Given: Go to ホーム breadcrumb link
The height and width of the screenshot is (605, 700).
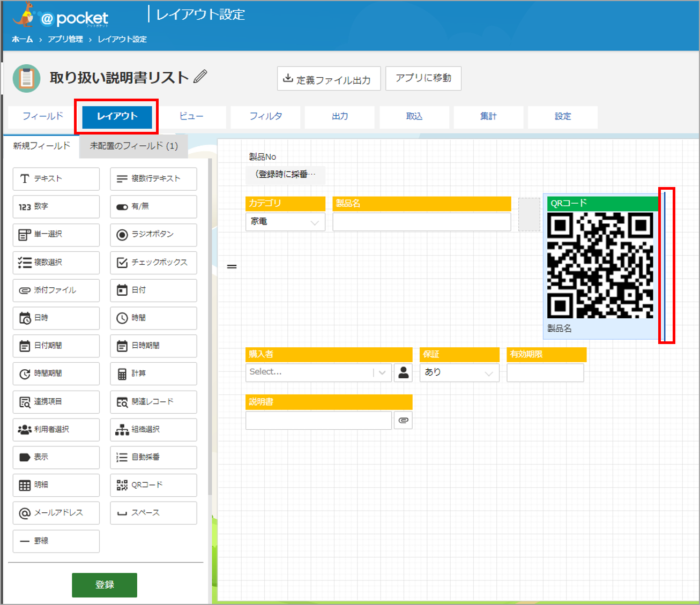Looking at the screenshot, I should [22, 39].
